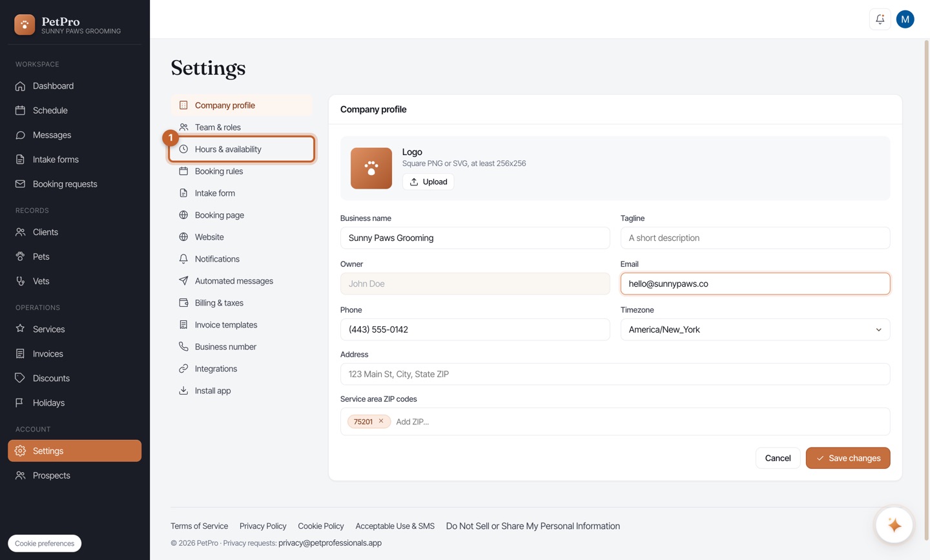Click the Business name field
The width and height of the screenshot is (930, 560).
pyautogui.click(x=475, y=238)
